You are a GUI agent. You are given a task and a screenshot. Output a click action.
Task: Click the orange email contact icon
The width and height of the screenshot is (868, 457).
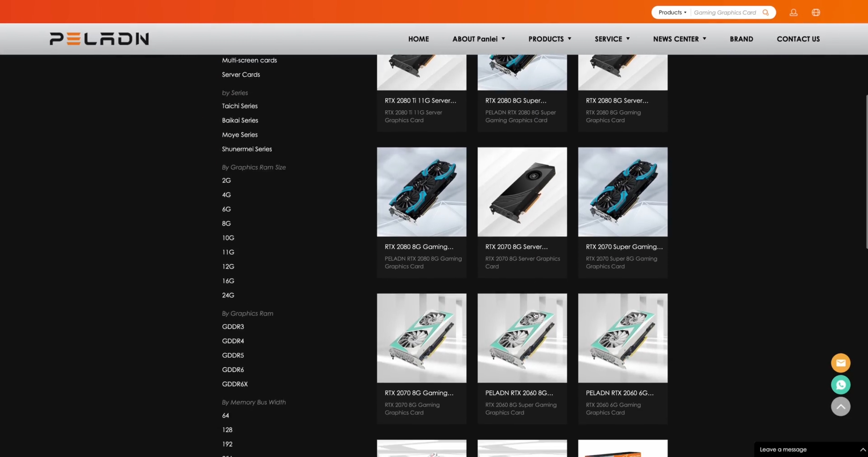click(840, 363)
